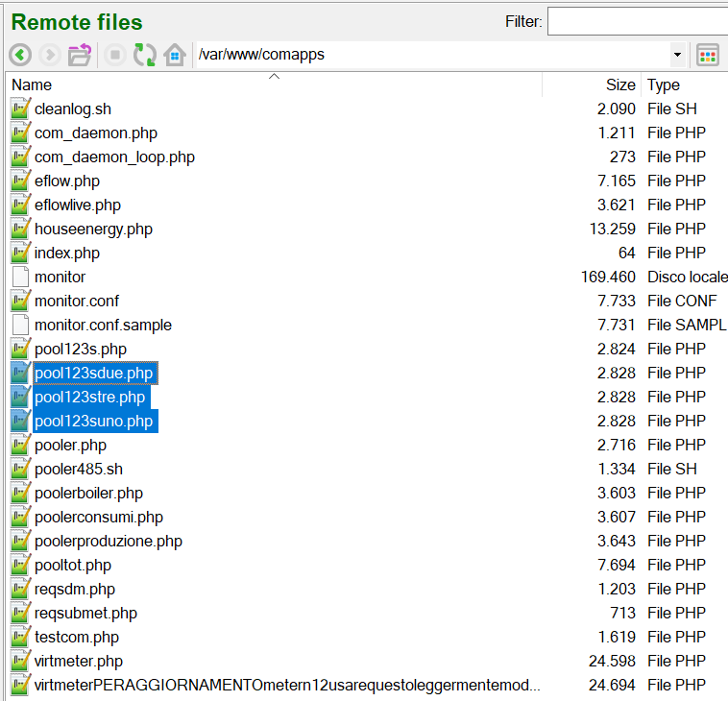Select file name poolerboiler.php

click(88, 494)
